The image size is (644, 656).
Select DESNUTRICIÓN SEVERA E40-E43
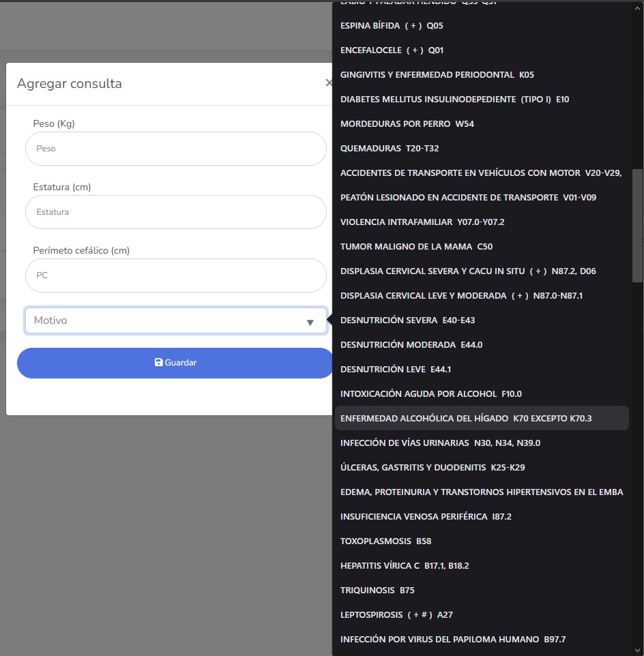(x=407, y=320)
